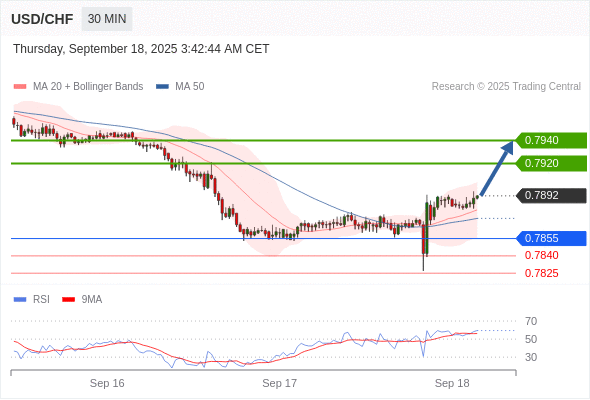Click the Sep 18 date axis label
Screen dimensions: 590x400
[452, 383]
